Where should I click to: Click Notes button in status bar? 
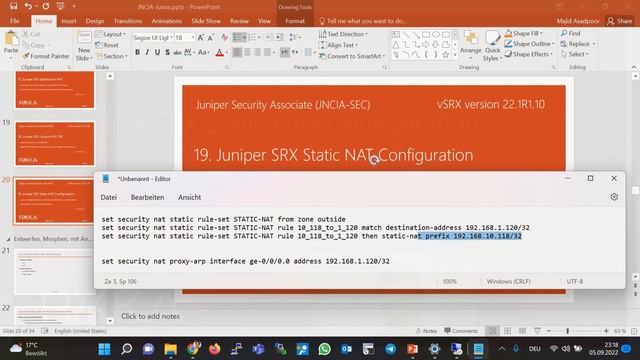pyautogui.click(x=426, y=331)
